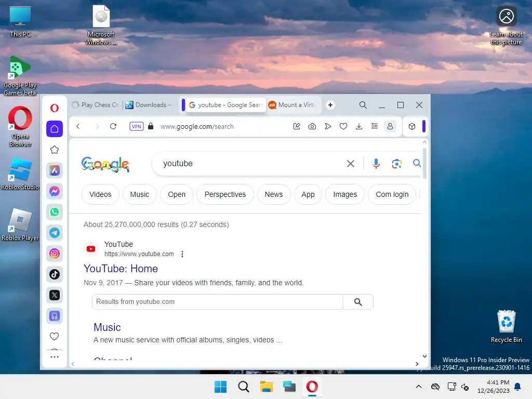The height and width of the screenshot is (399, 532).
Task: Open the music player sidebar icon
Action: 54,316
